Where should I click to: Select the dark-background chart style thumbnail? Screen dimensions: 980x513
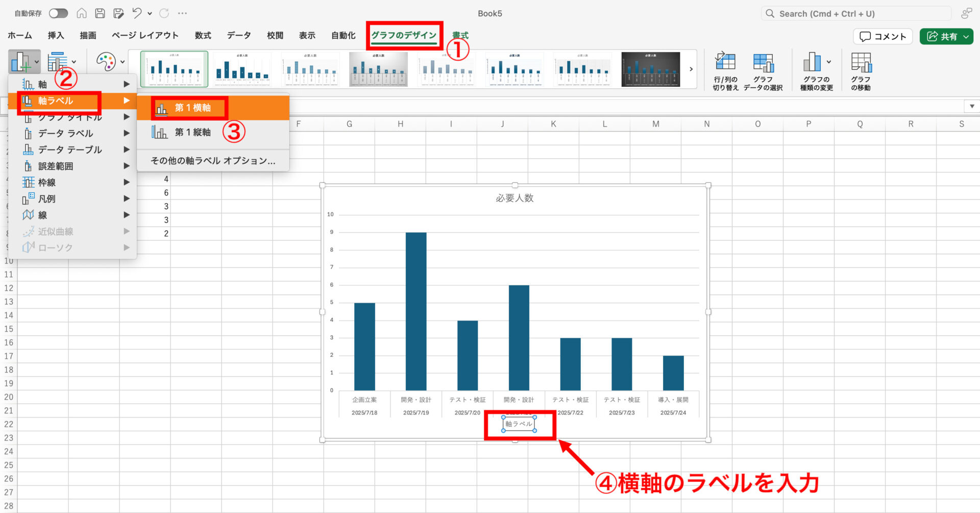[x=650, y=69]
